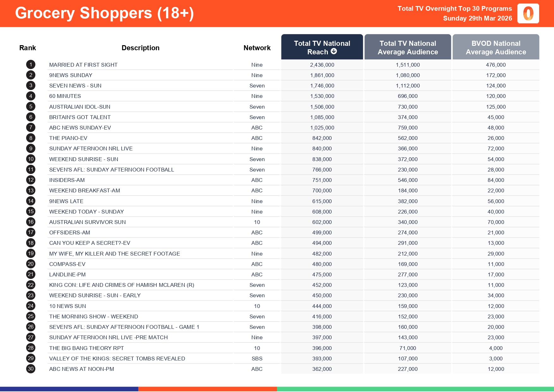Select the Total TV National Average Audience header

click(407, 47)
